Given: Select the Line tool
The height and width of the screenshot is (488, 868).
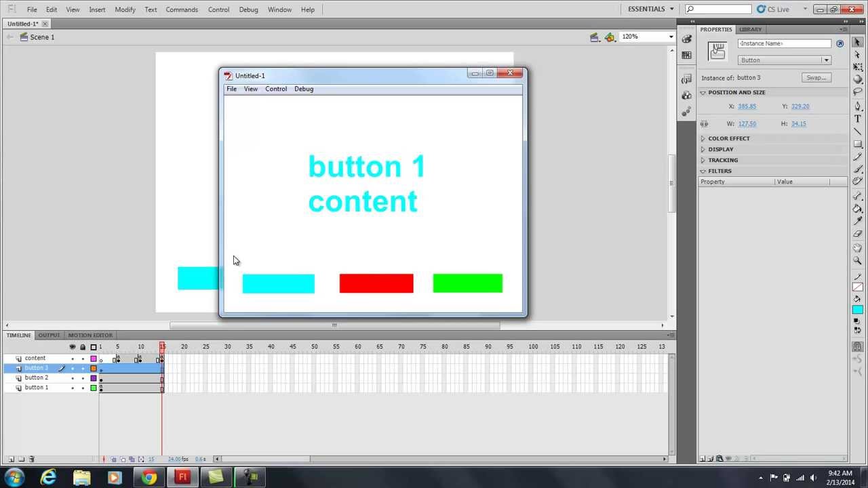Looking at the screenshot, I should 857,132.
